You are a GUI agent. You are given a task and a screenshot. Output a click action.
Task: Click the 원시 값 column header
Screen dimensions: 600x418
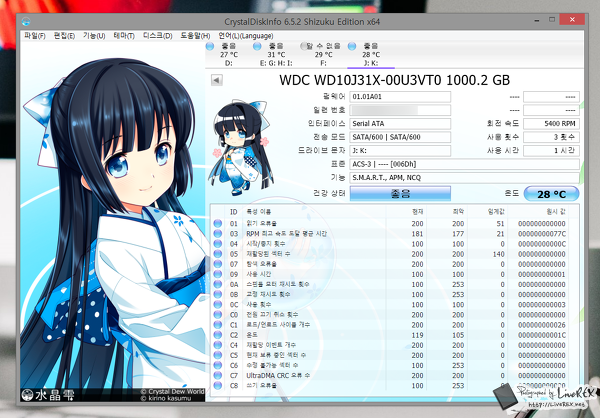tap(556, 212)
